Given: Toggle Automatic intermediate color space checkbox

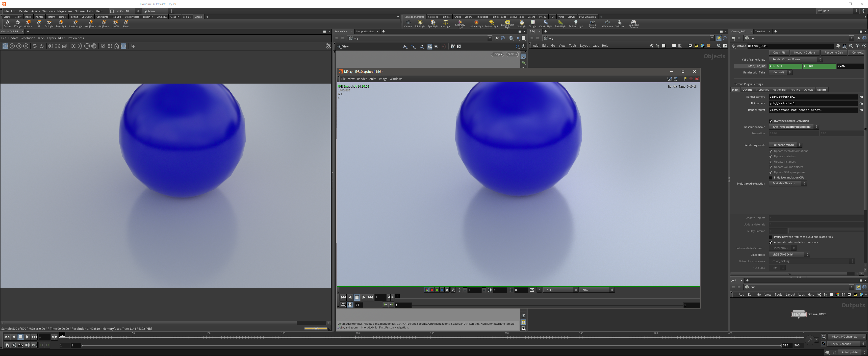Looking at the screenshot, I should pyautogui.click(x=771, y=242).
